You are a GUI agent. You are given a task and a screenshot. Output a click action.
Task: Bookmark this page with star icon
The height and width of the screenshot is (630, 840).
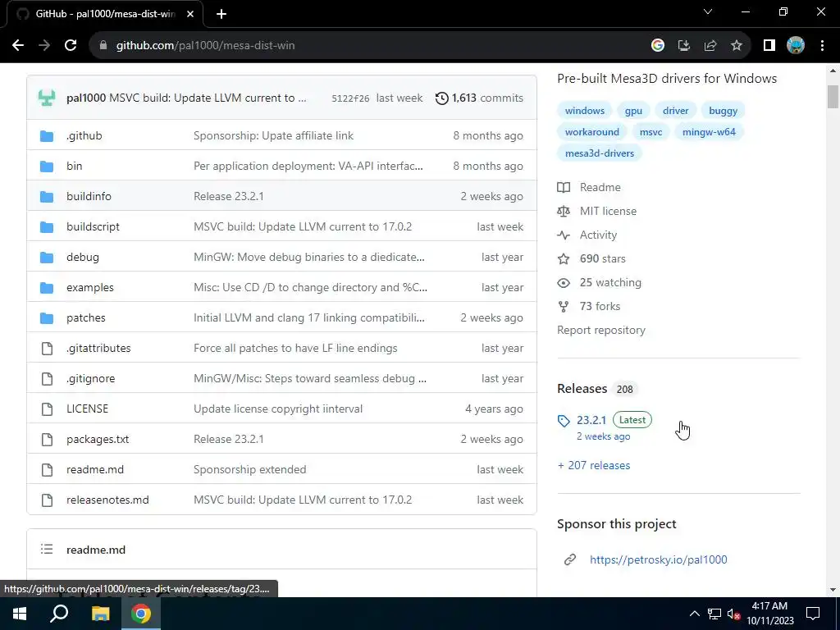tap(737, 46)
